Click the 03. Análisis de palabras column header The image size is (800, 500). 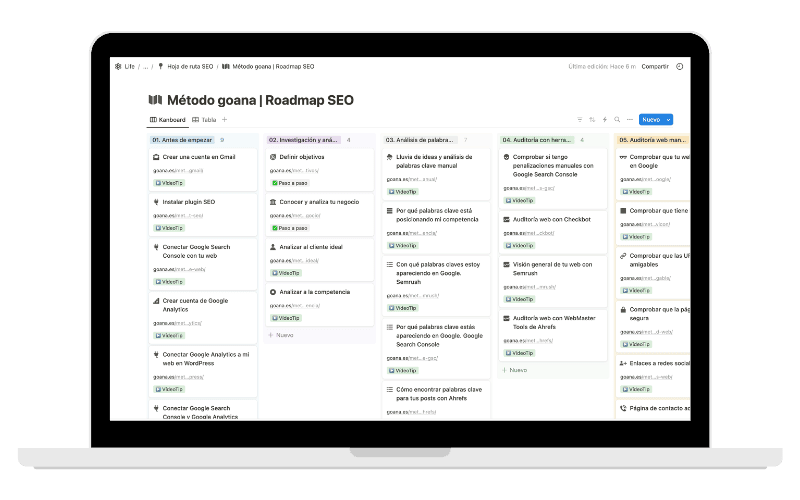pos(421,140)
